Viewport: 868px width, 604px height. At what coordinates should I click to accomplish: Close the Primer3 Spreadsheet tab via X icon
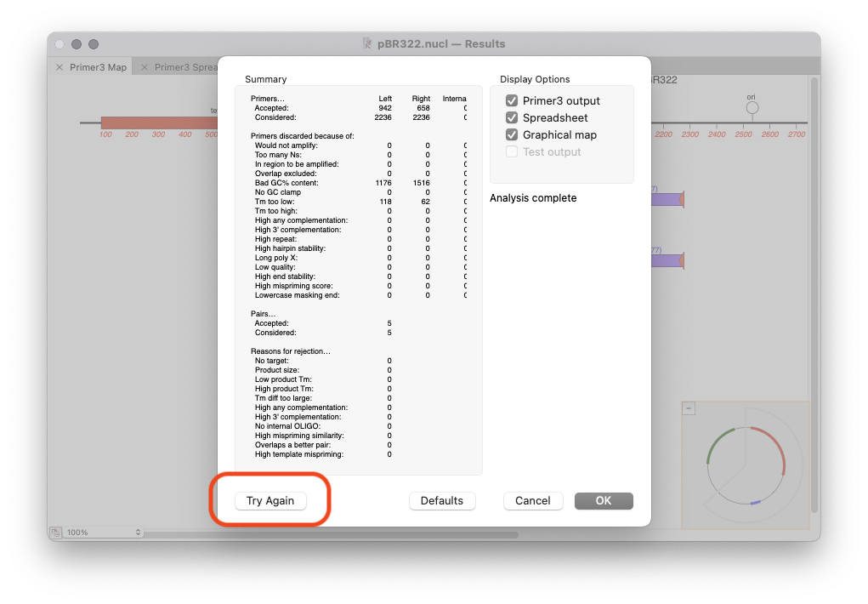pos(145,67)
